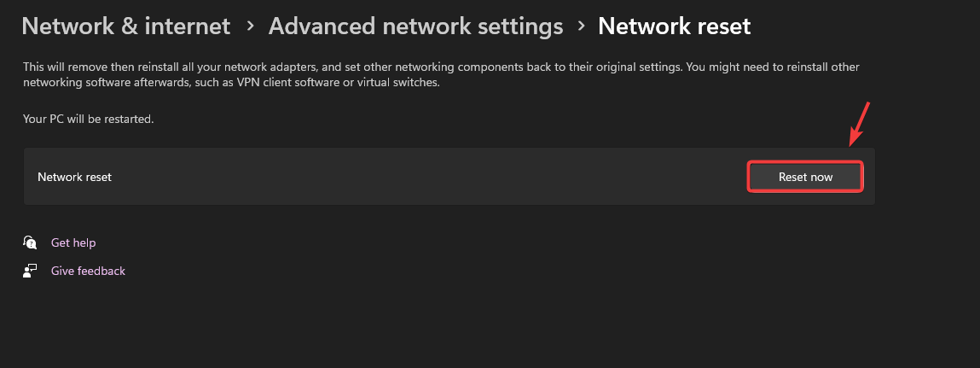Click the Network reset page title

coord(674,26)
